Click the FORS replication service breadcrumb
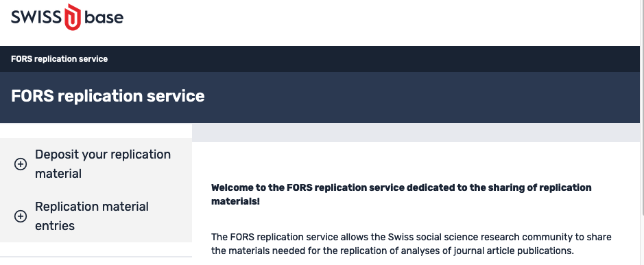The width and height of the screenshot is (644, 265). click(59, 59)
